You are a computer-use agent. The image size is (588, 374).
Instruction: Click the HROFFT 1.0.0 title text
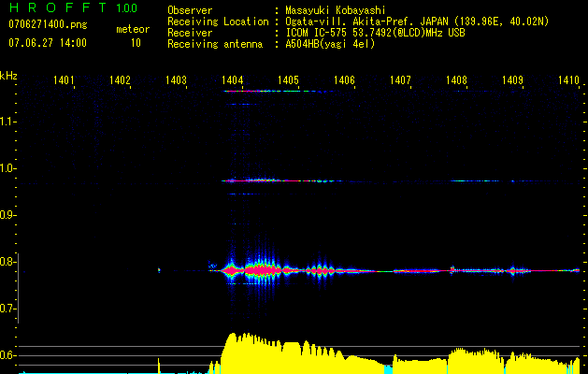pyautogui.click(x=73, y=7)
